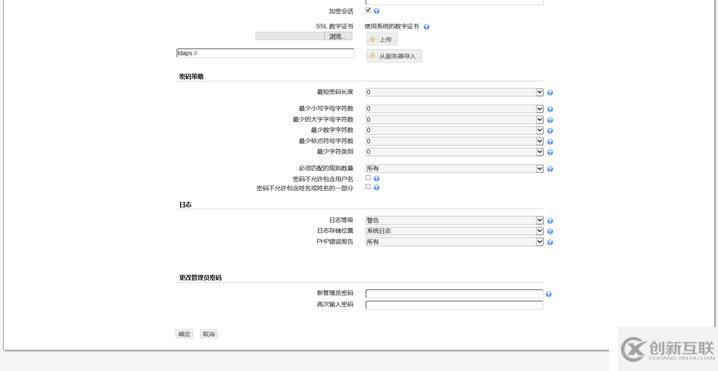Click the 更改管理员密码 section heading
718x371 pixels.
200,278
